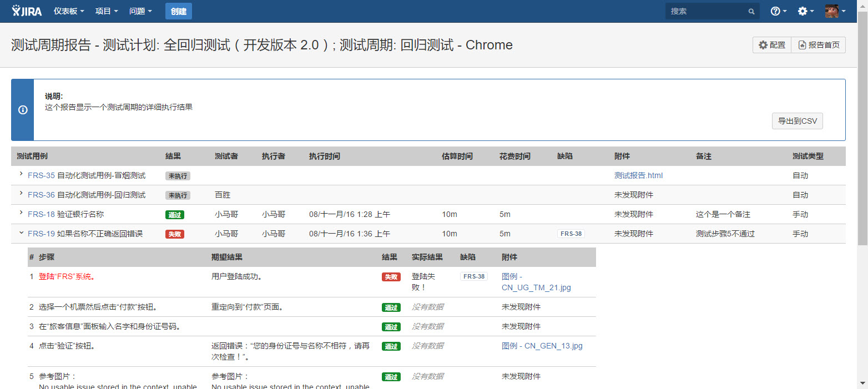Open the 问题 dropdown menu
This screenshot has height=389, width=868.
coord(140,11)
